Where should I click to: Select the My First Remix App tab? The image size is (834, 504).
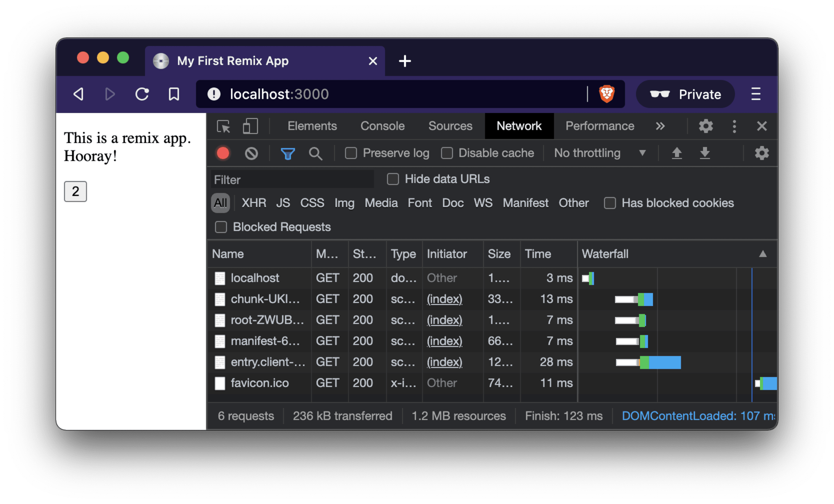click(x=265, y=61)
